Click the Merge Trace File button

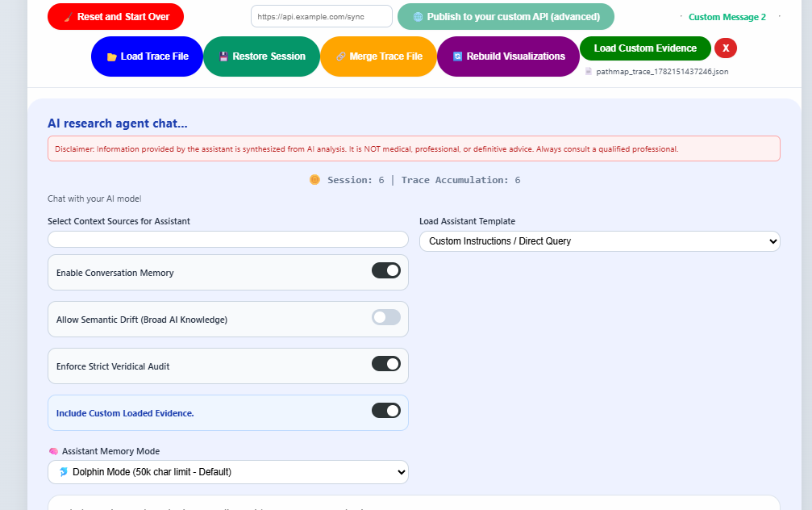[378, 56]
